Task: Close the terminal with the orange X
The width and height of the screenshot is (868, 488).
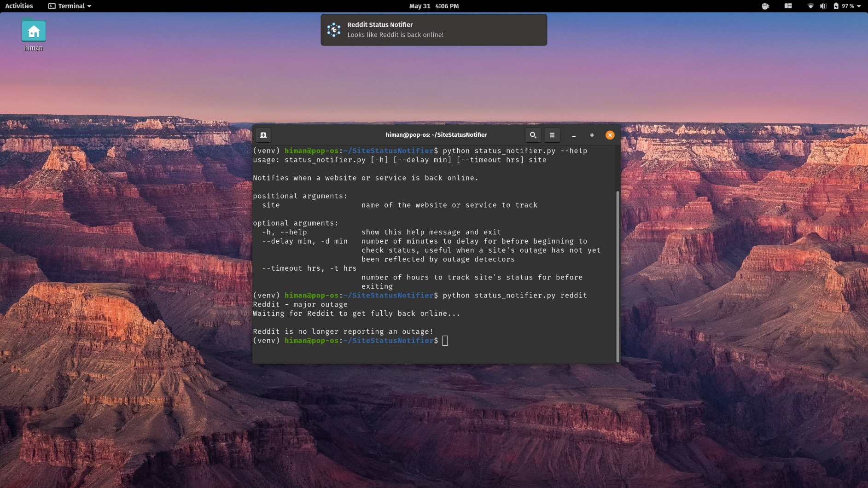Action: [610, 135]
